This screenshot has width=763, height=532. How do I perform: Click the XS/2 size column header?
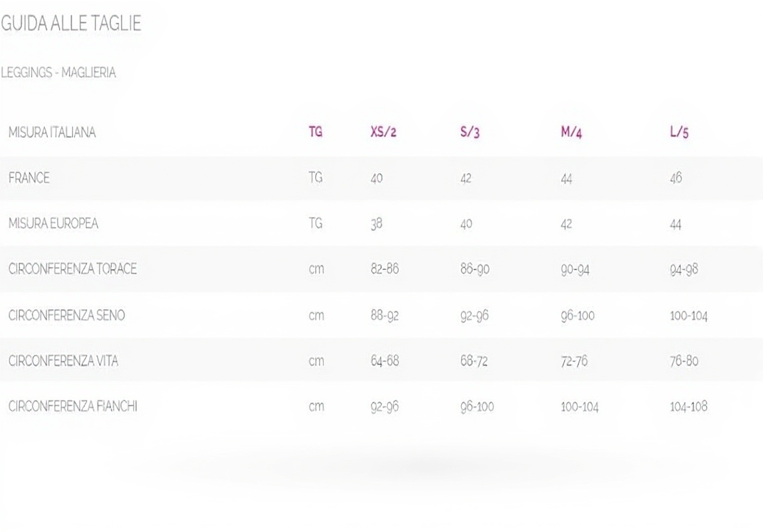click(x=383, y=133)
